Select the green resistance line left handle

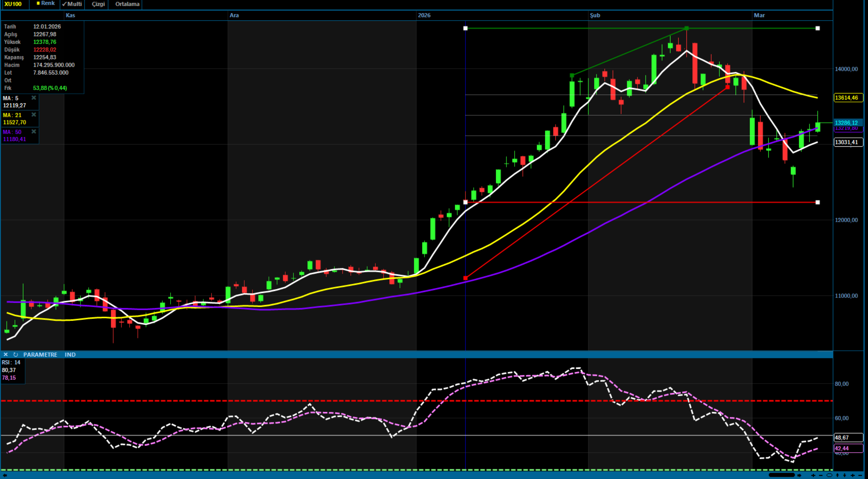click(x=465, y=28)
